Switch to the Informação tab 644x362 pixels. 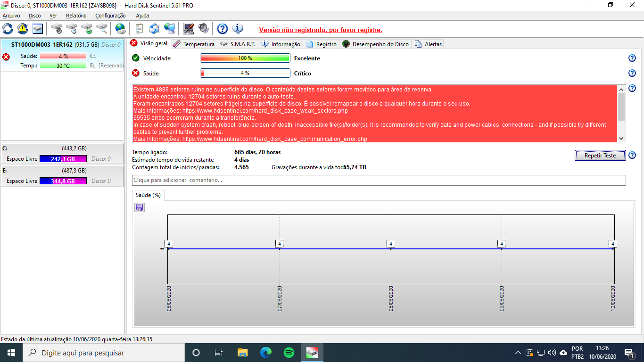(x=281, y=44)
